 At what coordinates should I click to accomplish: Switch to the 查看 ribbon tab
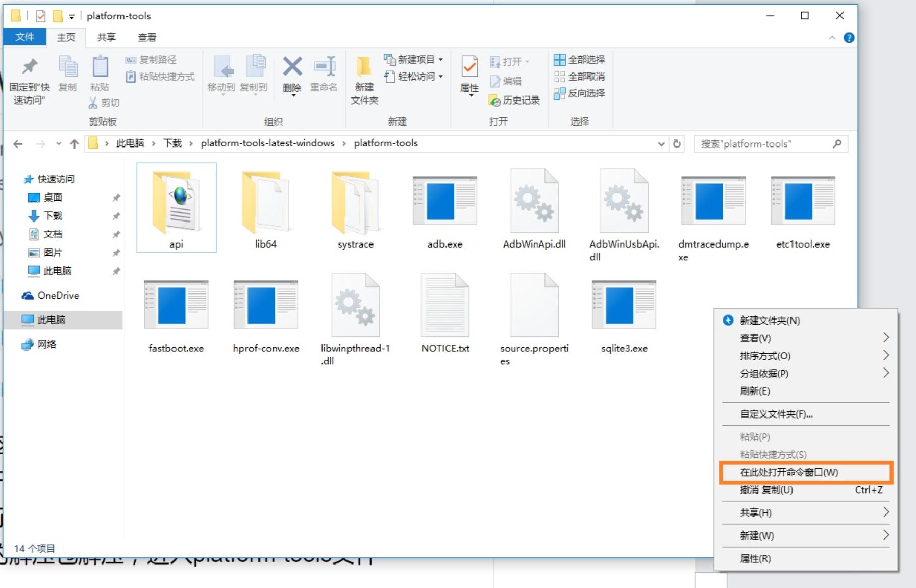point(147,37)
